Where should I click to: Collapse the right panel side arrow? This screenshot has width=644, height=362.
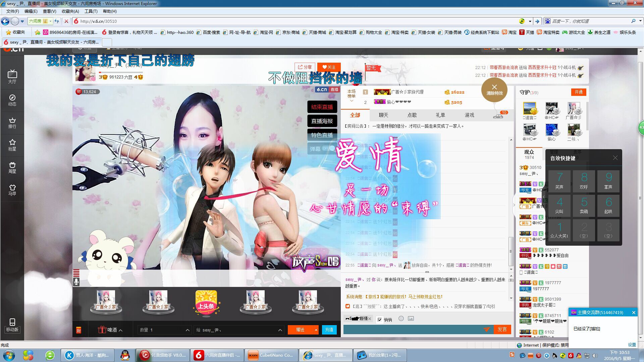pos(514,205)
